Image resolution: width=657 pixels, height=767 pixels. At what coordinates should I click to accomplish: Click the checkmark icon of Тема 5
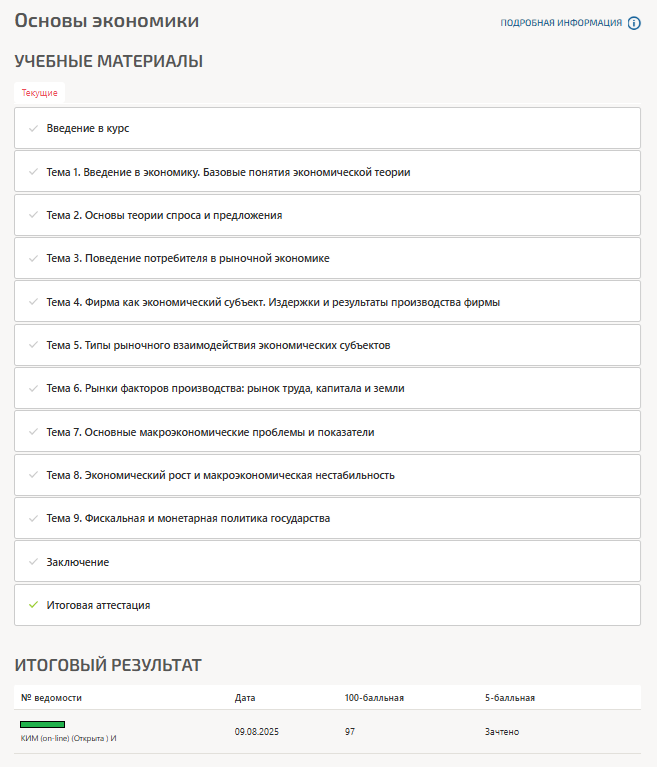pyautogui.click(x=33, y=345)
